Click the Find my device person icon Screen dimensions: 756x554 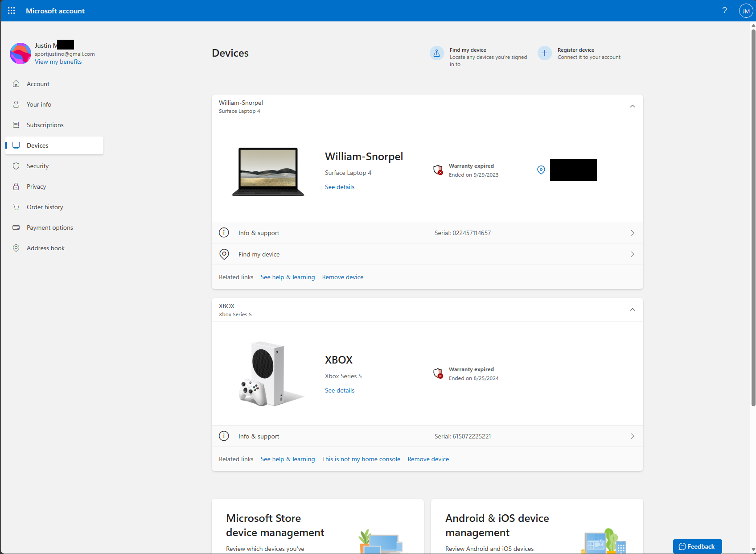pyautogui.click(x=437, y=53)
